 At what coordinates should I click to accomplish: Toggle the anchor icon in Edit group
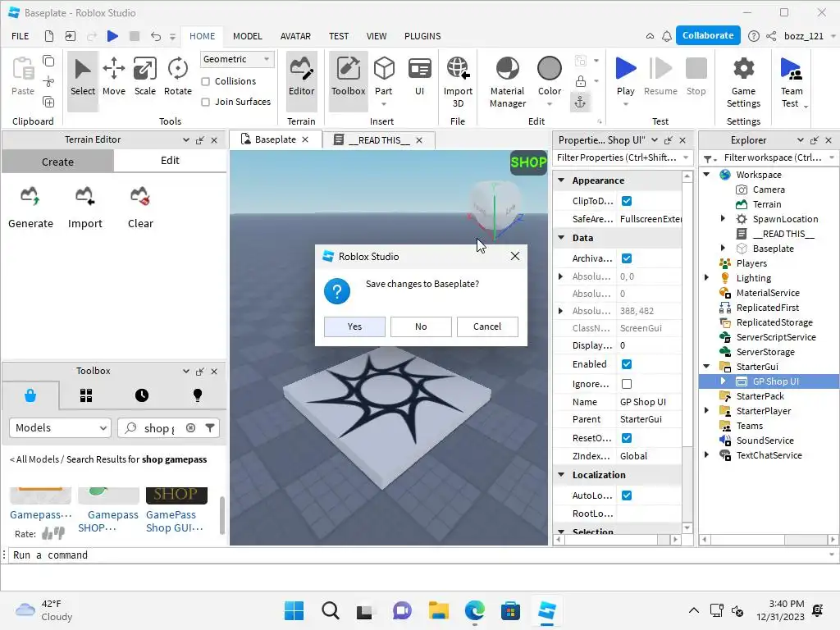pos(580,101)
